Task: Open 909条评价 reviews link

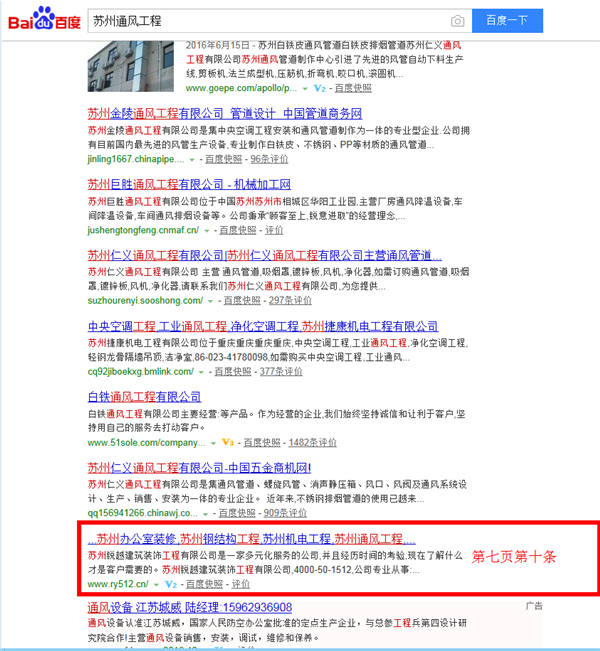Action: (285, 513)
